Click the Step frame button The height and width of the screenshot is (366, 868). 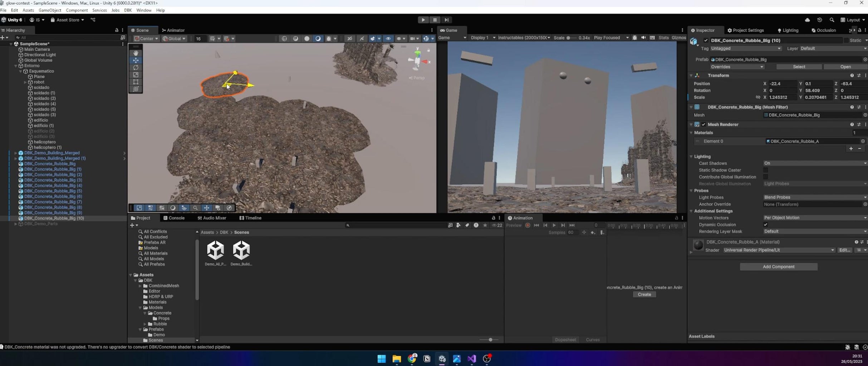(x=446, y=20)
